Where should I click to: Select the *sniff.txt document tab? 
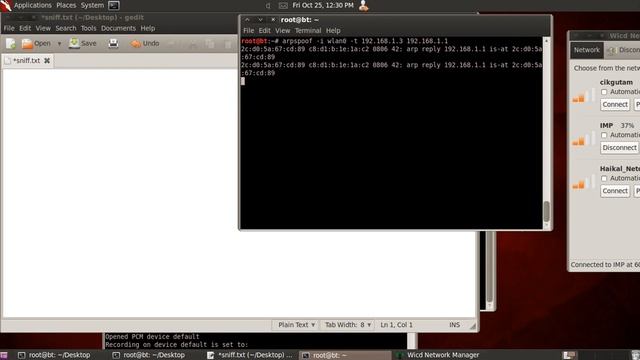click(27, 60)
